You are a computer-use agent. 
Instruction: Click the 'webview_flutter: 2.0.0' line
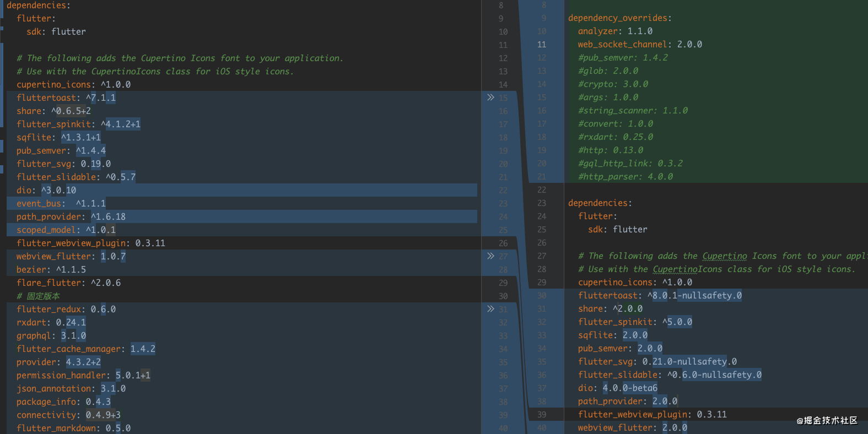633,427
